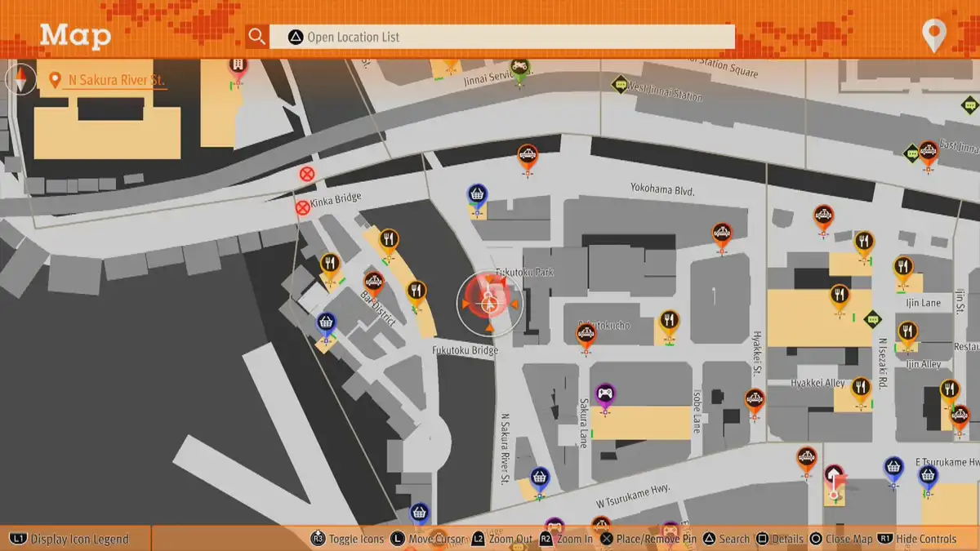980x551 pixels.
Task: Toggle Icons on the map
Action: point(347,539)
